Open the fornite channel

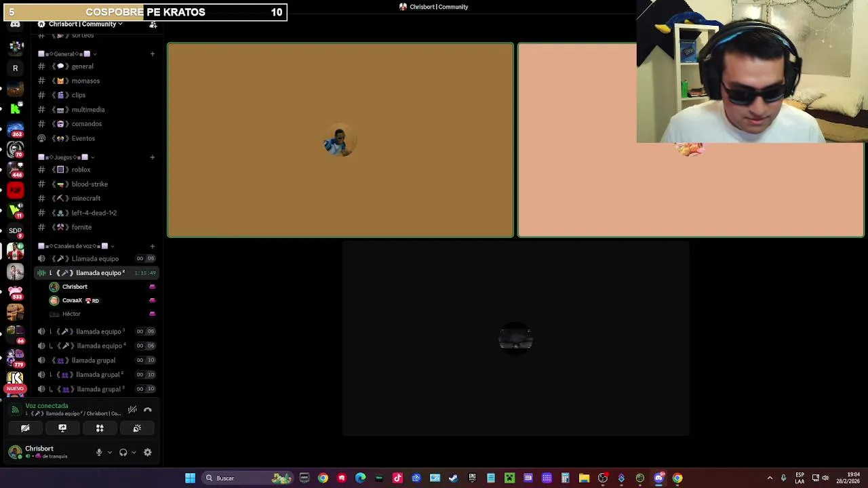point(96,227)
